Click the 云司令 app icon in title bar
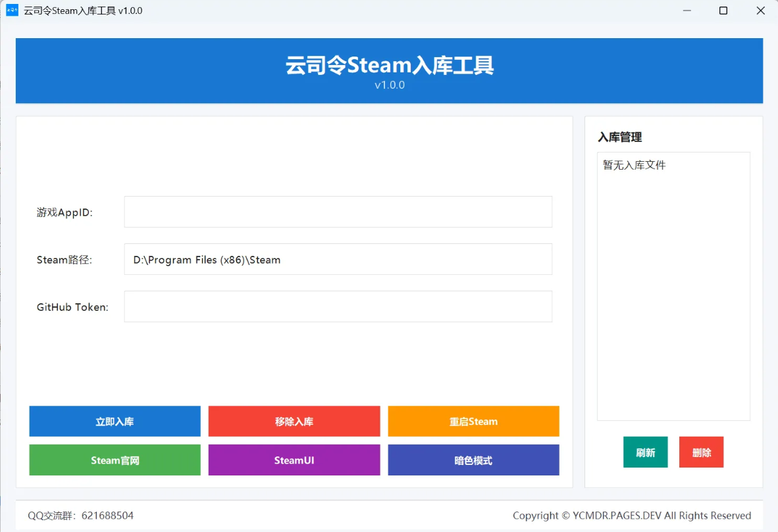 pos(12,11)
